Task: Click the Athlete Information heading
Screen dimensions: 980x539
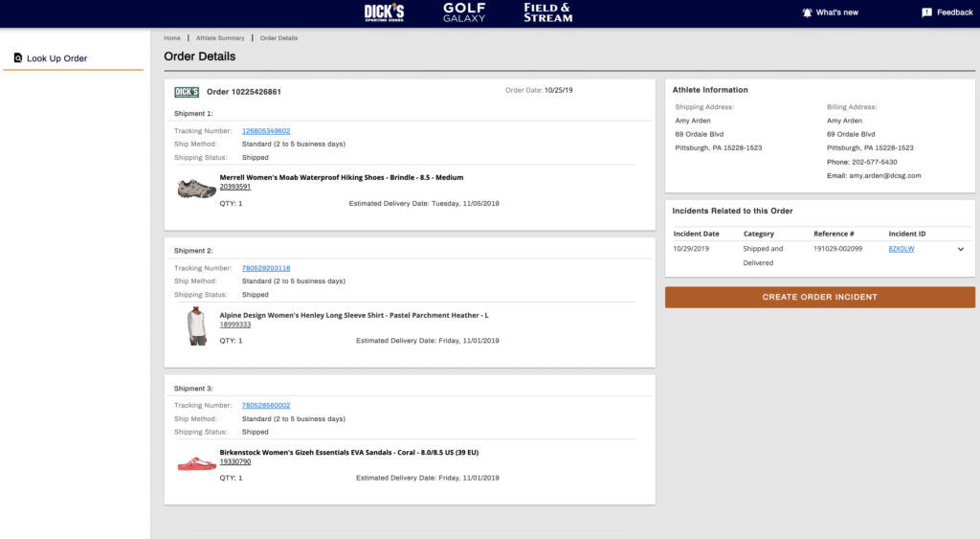Action: click(x=710, y=90)
